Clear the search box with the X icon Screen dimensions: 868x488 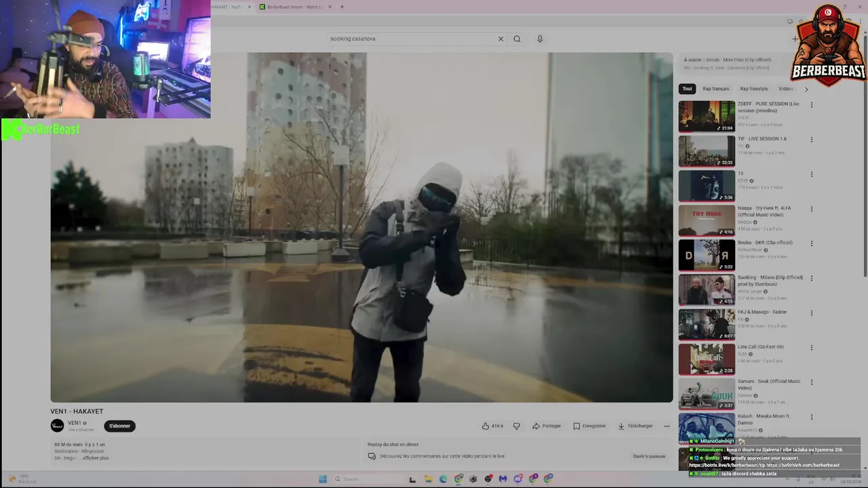click(500, 39)
